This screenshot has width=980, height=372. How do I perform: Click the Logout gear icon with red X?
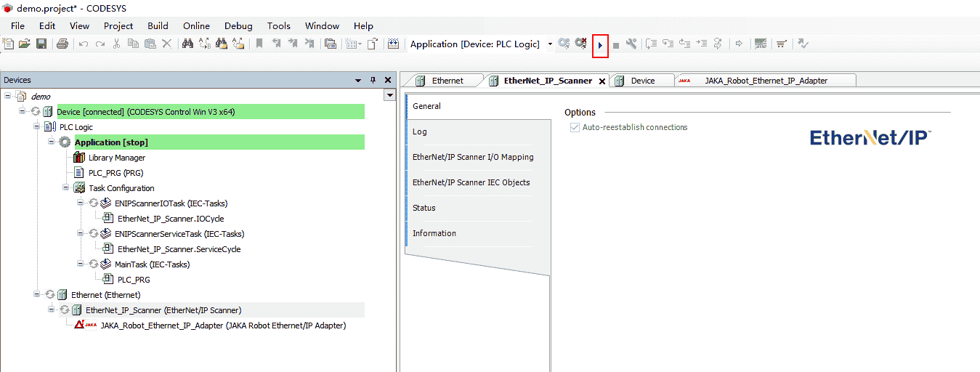(580, 44)
